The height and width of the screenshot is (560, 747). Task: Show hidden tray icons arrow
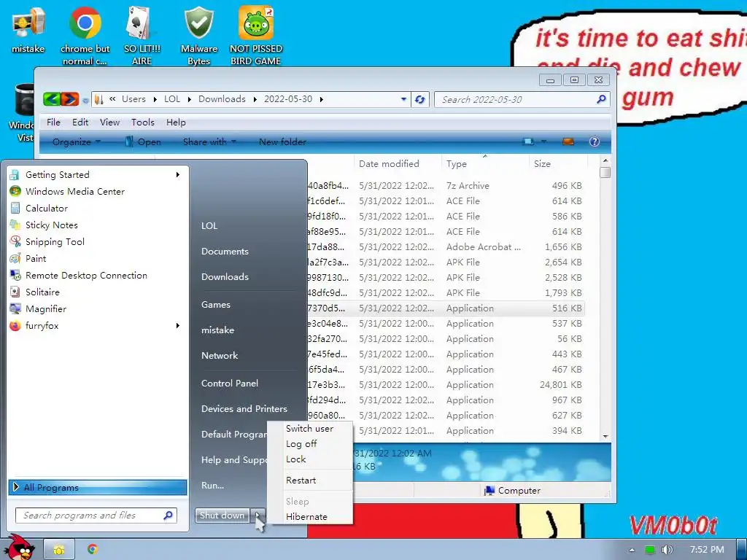point(632,550)
